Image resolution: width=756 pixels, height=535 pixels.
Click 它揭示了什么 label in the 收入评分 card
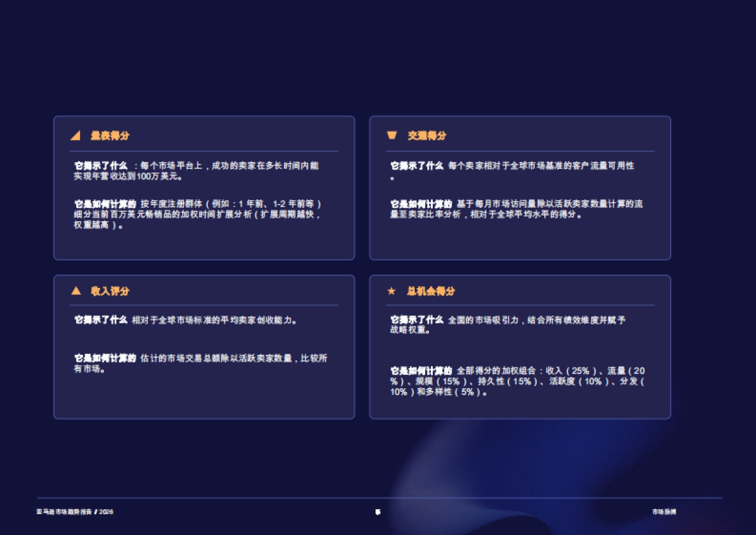(101, 320)
